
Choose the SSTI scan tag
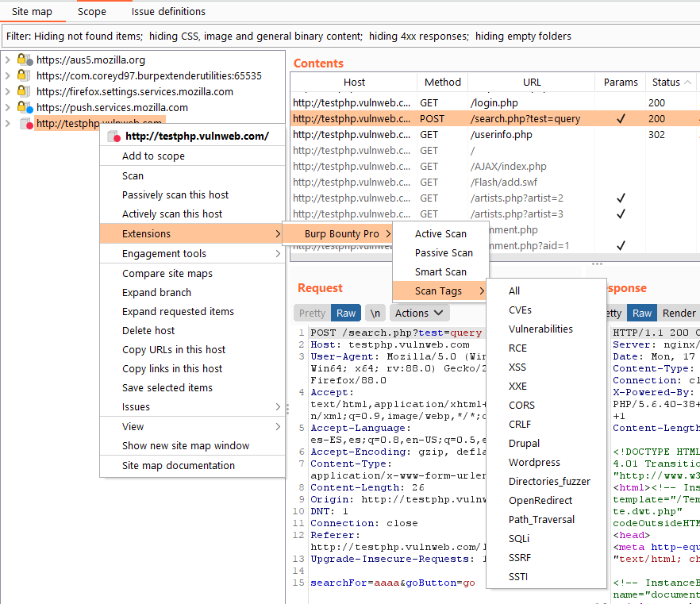(x=546, y=577)
